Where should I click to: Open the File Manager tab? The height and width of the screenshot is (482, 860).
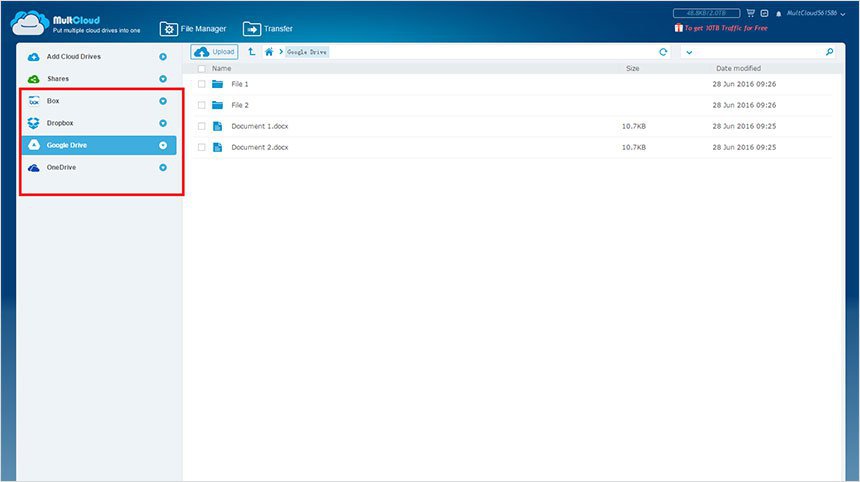tap(194, 29)
